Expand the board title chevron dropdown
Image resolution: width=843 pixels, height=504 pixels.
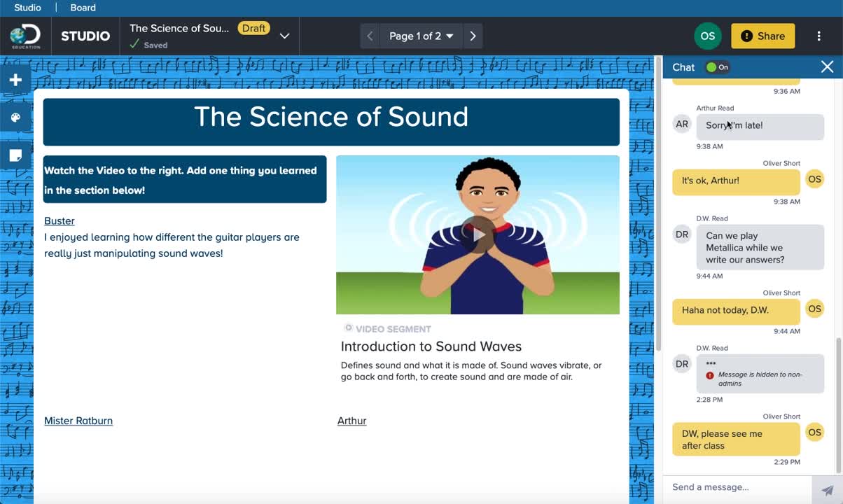[285, 36]
